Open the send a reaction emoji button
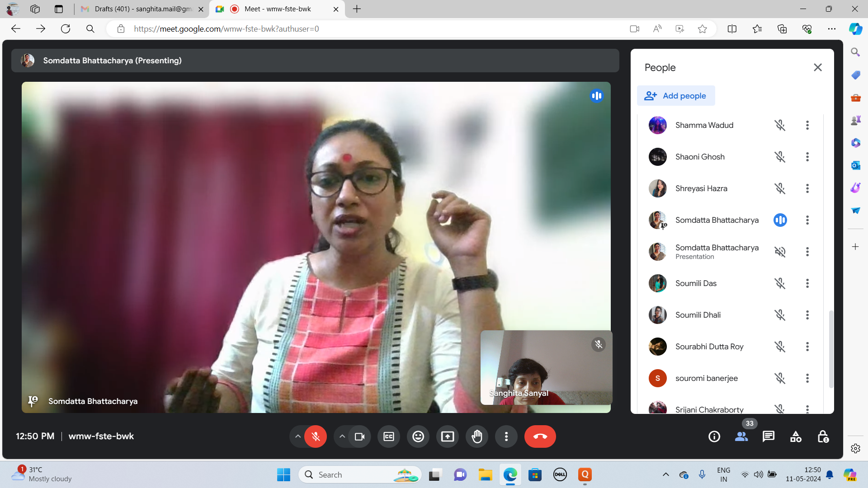868x488 pixels. tap(418, 436)
